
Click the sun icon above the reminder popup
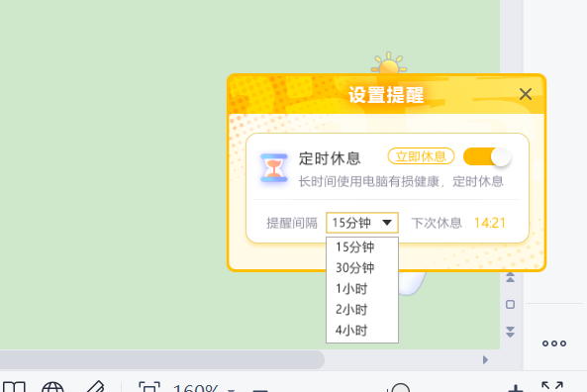coord(389,63)
